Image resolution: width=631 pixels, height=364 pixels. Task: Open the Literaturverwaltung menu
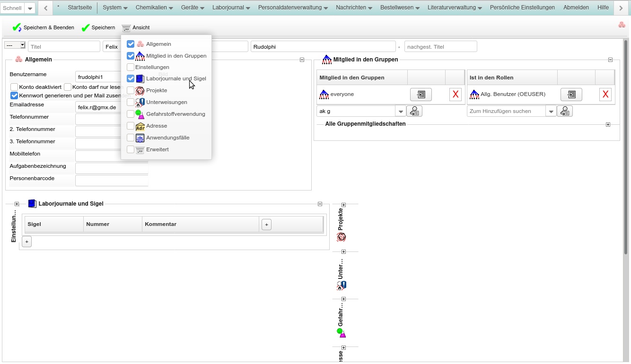click(x=455, y=8)
